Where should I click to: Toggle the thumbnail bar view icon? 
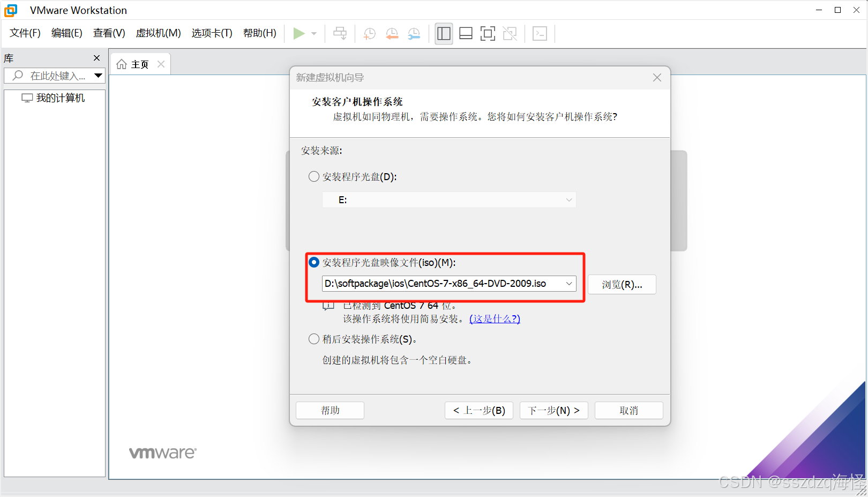[x=466, y=34]
